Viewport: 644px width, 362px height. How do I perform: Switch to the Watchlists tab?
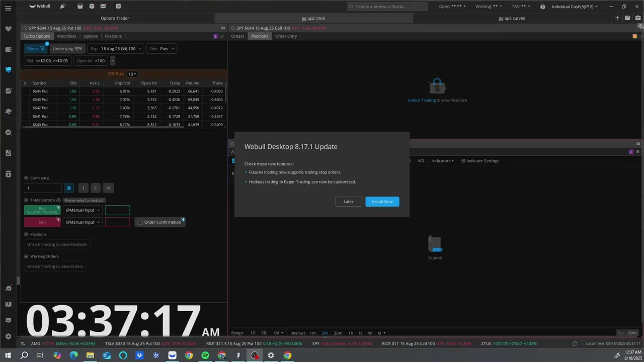tap(66, 36)
